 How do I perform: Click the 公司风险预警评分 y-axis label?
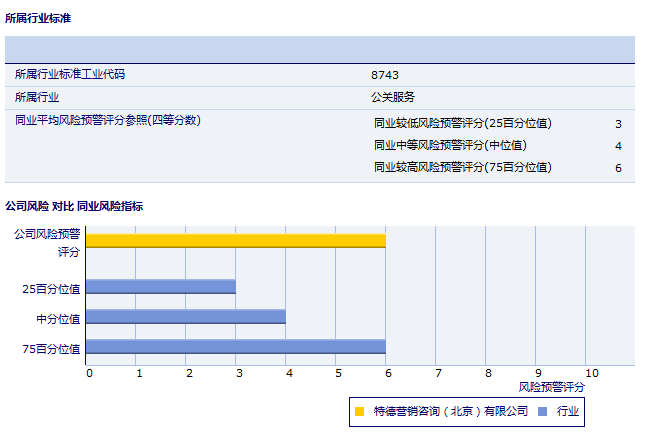[x=47, y=242]
